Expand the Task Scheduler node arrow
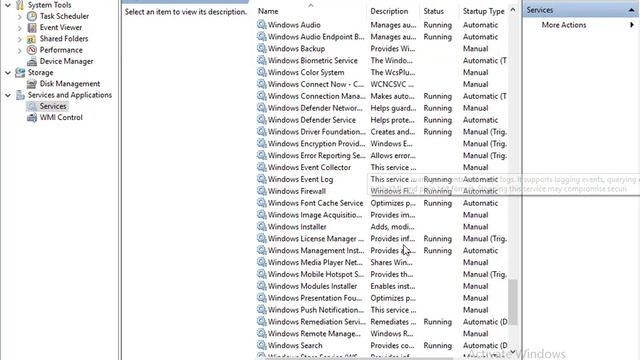640x360 pixels. click(20, 16)
